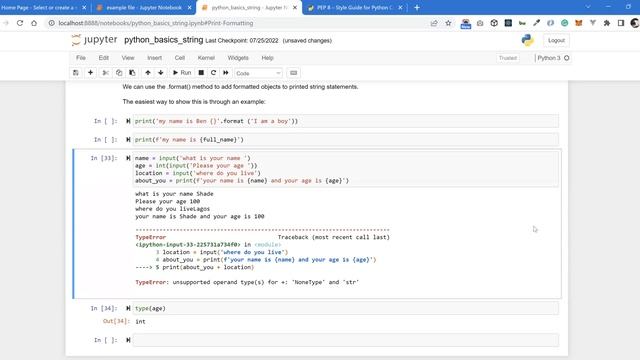Open the Cell menu

(x=180, y=58)
